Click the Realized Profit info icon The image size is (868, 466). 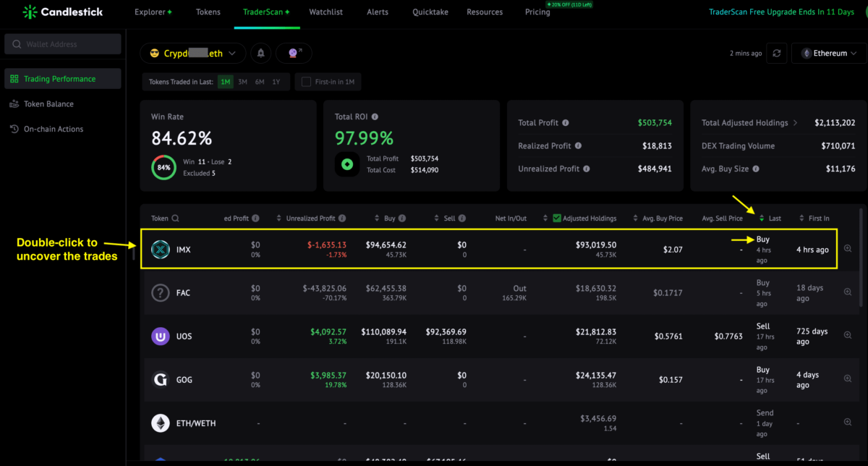[x=579, y=145]
